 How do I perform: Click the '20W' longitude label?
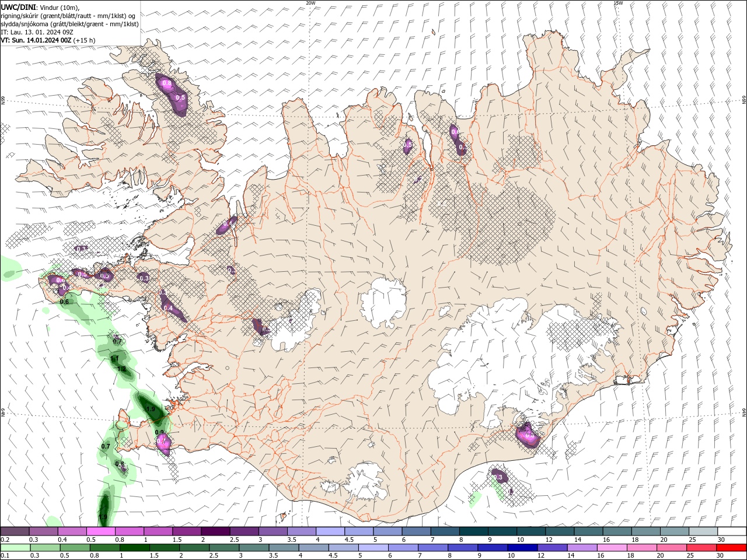[310, 3]
